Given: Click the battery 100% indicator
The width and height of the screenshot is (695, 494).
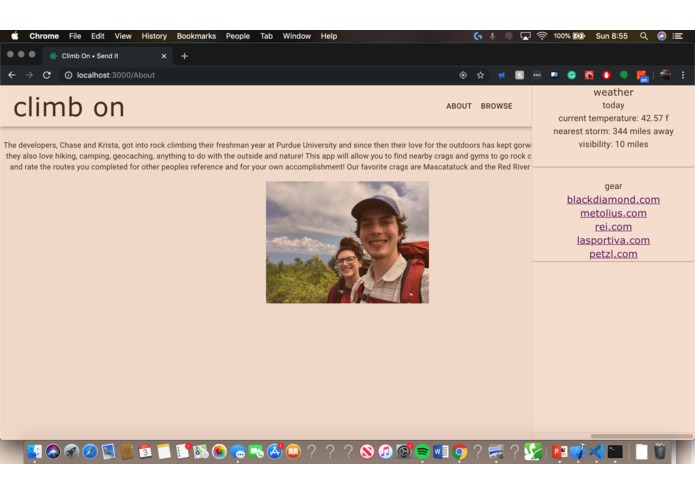Looking at the screenshot, I should tap(569, 36).
